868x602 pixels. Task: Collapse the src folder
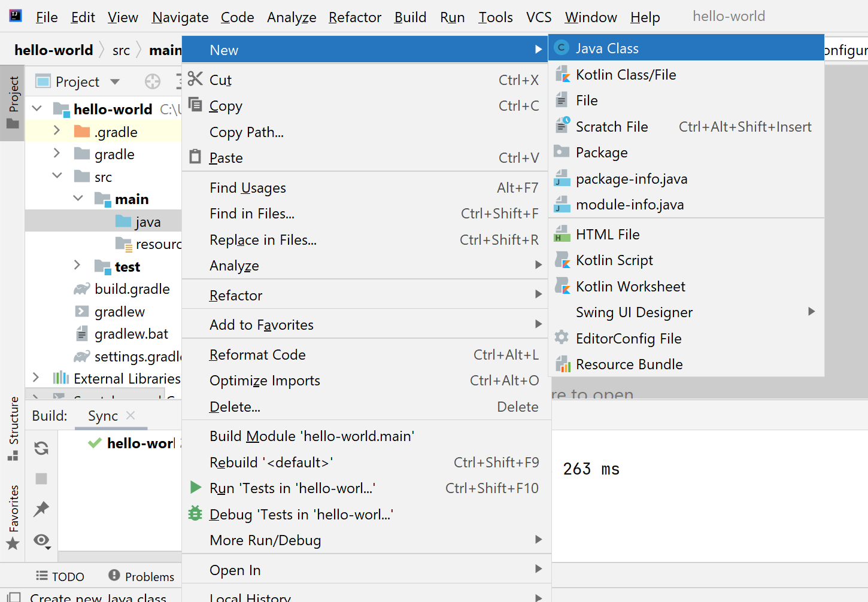pyautogui.click(x=57, y=175)
